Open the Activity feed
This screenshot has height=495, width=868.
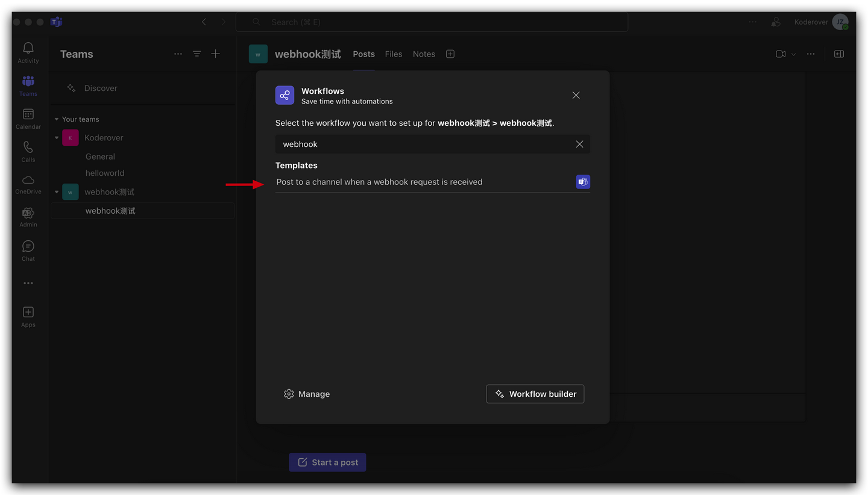click(28, 52)
